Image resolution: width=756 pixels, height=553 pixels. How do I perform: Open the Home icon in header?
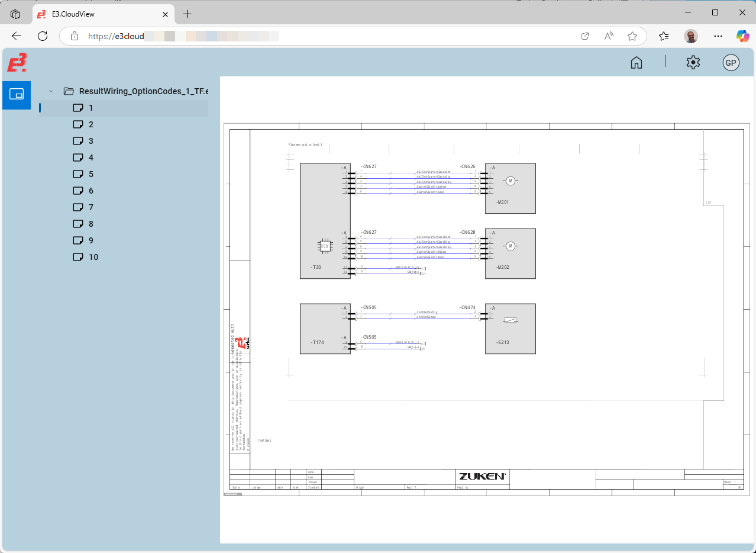point(637,63)
